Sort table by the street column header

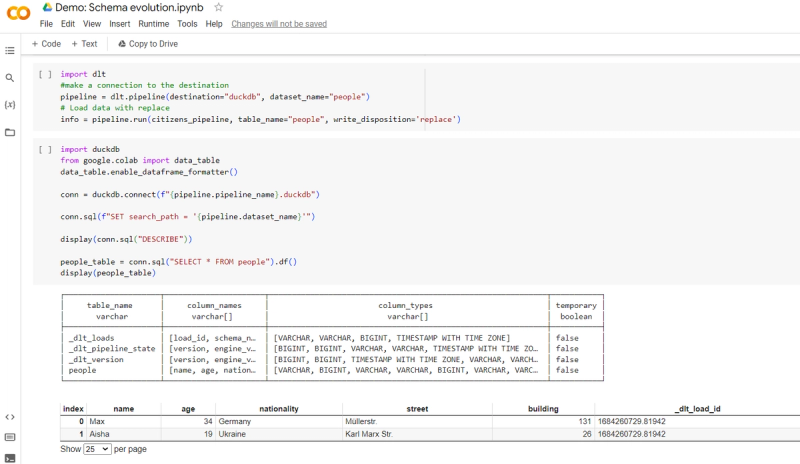tap(417, 409)
